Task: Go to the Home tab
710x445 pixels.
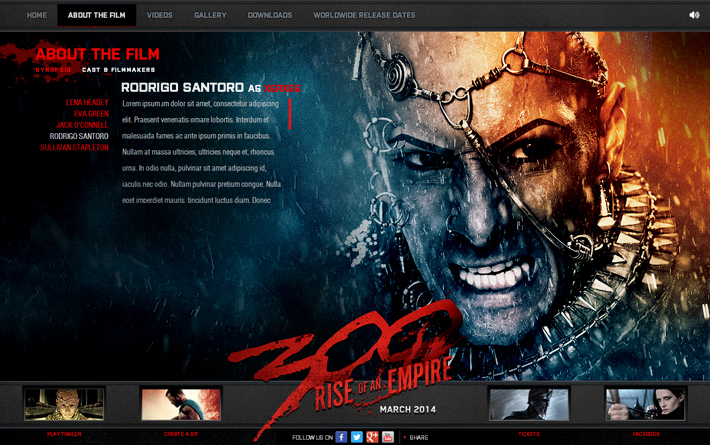Action: click(37, 15)
